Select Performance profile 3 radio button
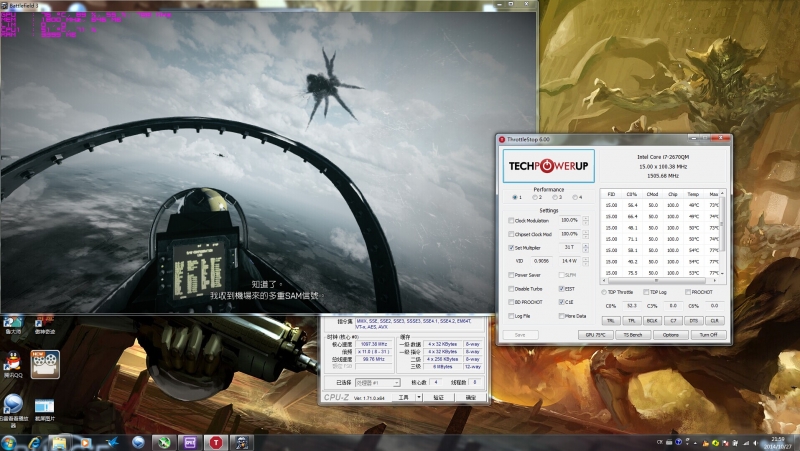 coord(555,197)
